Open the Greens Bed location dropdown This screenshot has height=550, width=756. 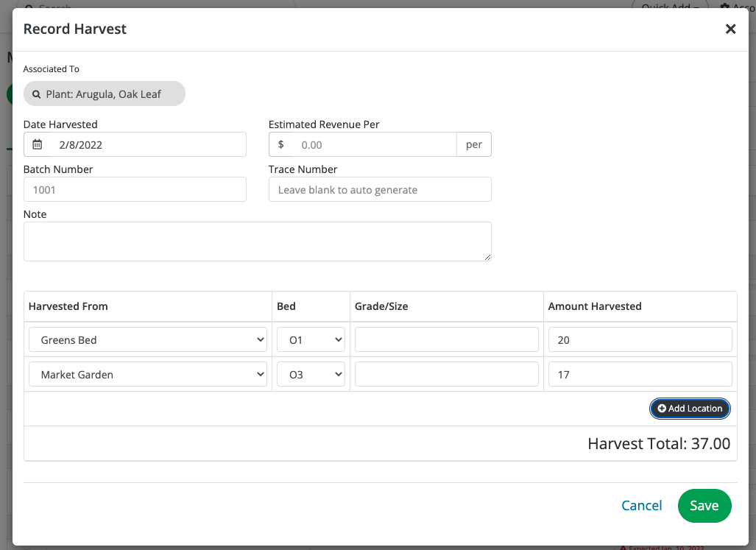click(148, 340)
